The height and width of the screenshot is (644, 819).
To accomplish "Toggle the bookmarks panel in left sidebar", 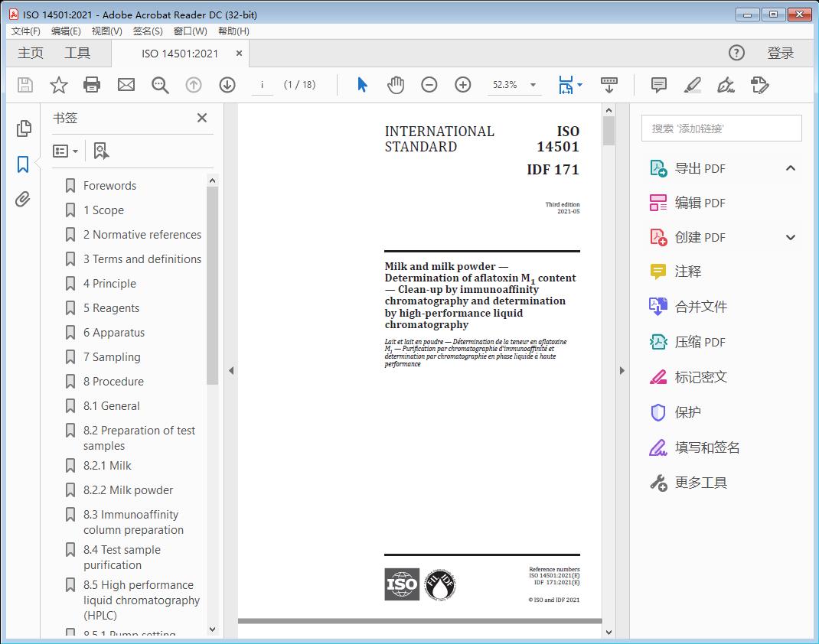I will tap(23, 164).
